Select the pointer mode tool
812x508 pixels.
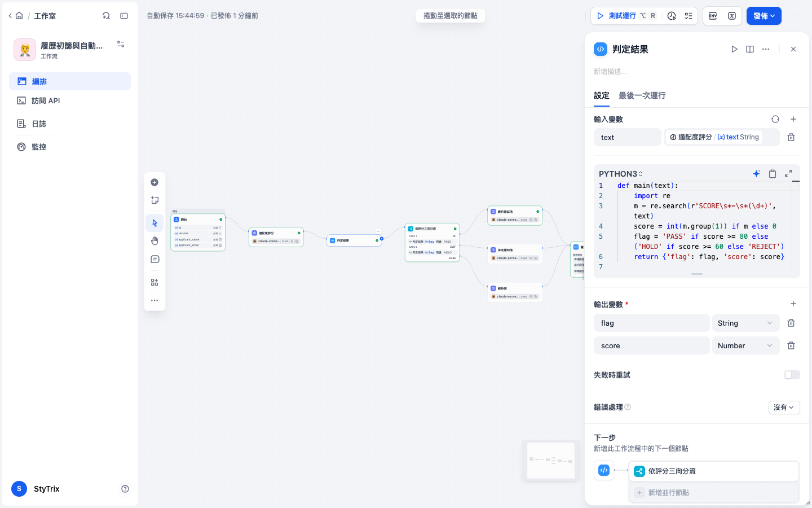(x=155, y=223)
